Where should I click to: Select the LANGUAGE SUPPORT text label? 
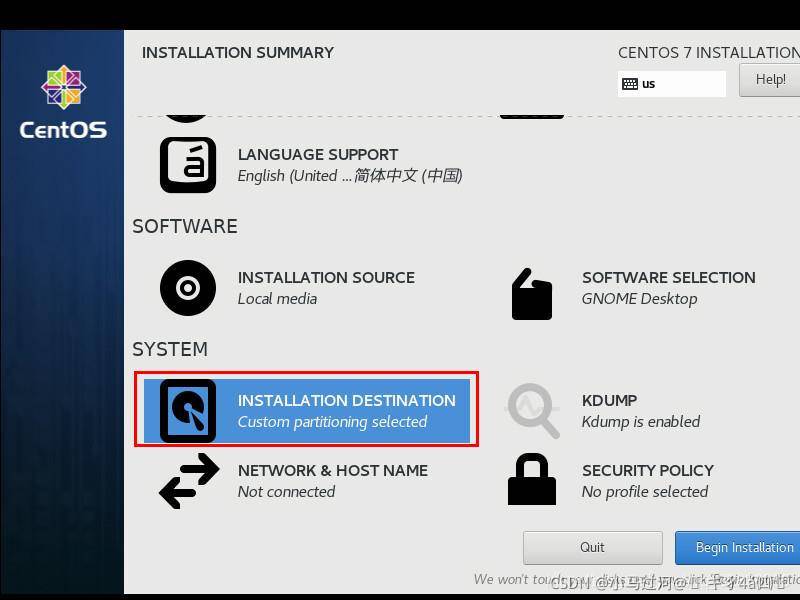318,154
